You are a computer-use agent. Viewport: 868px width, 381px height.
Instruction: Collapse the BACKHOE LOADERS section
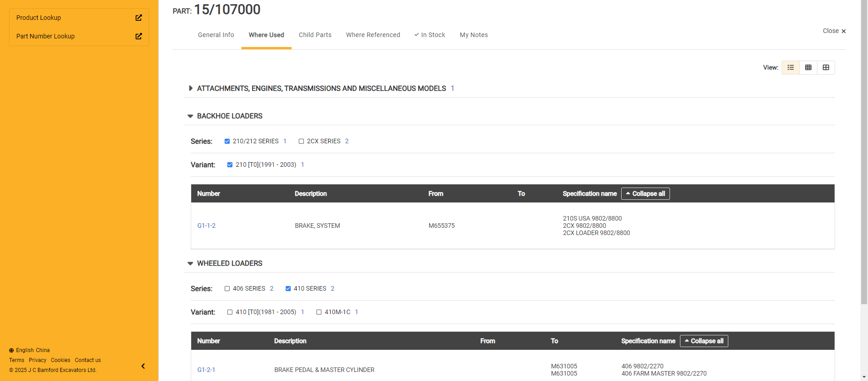(x=190, y=116)
